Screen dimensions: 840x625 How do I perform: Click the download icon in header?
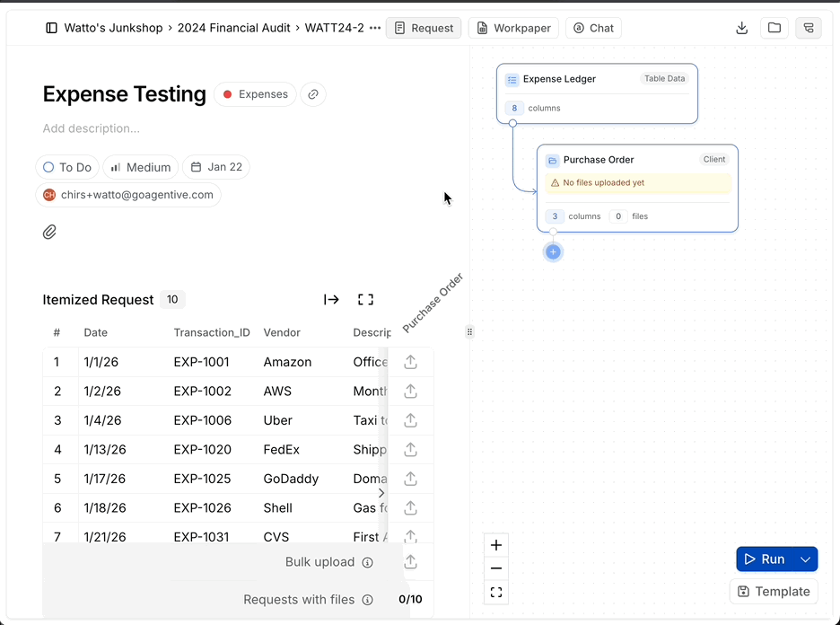[741, 28]
